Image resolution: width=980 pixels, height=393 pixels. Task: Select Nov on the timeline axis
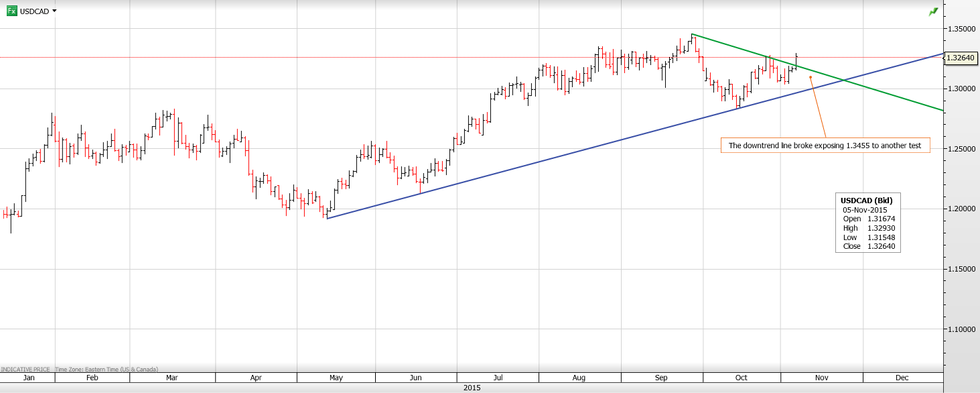tap(821, 378)
